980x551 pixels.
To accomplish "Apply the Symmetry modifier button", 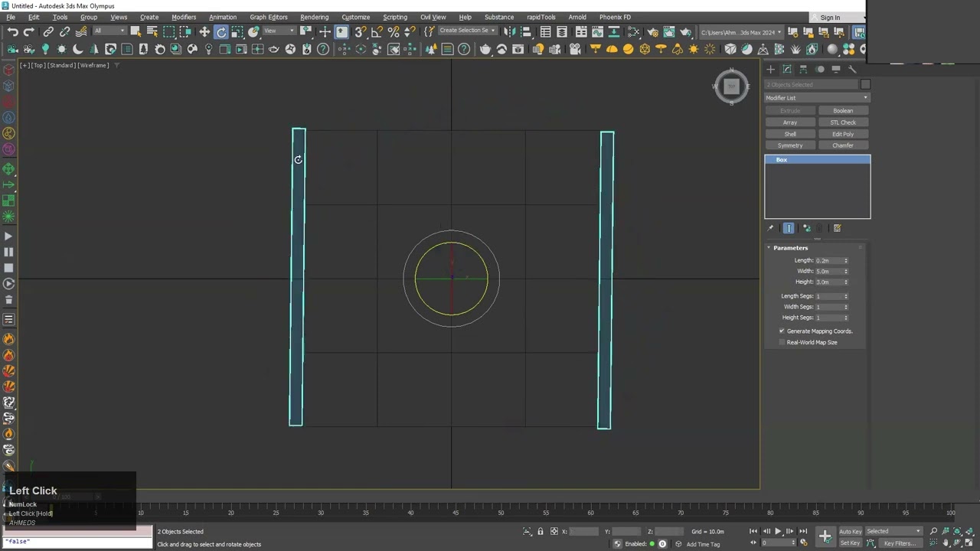I will [790, 145].
